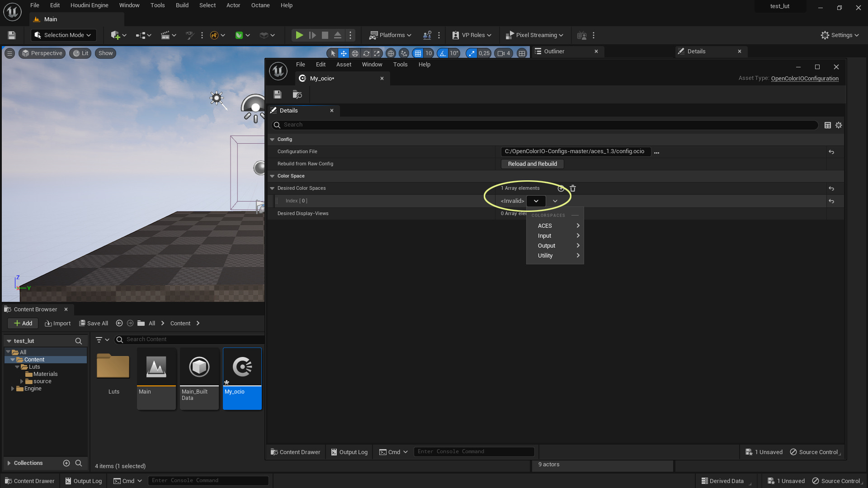Viewport: 868px width, 488px height.
Task: Click Reload and Rebuild button
Action: (x=532, y=164)
